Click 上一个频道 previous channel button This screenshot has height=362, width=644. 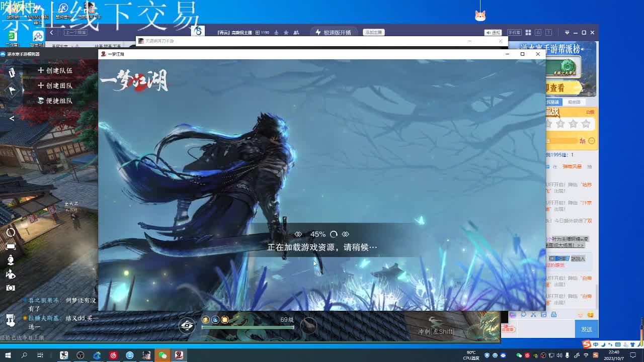pos(75,33)
